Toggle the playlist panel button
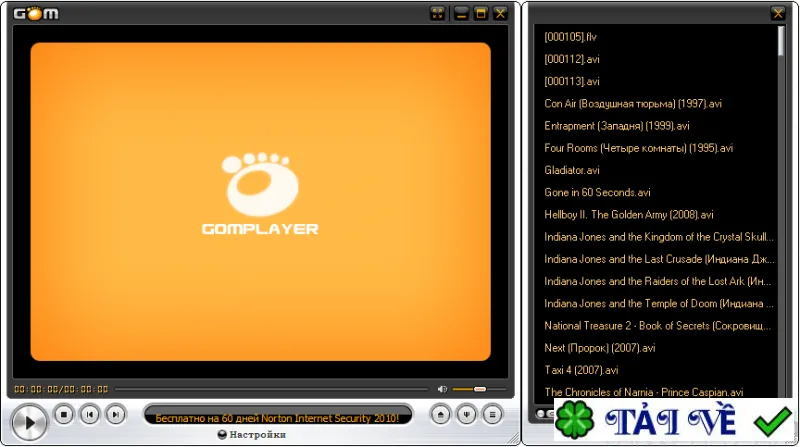Image resolution: width=800 pixels, height=447 pixels. (492, 415)
